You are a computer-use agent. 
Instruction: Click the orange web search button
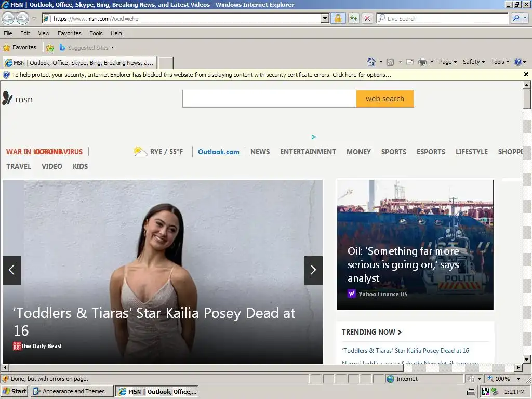point(385,99)
